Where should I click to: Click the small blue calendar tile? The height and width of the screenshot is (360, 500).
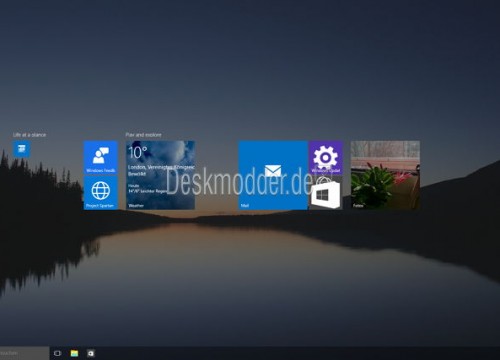[x=22, y=149]
